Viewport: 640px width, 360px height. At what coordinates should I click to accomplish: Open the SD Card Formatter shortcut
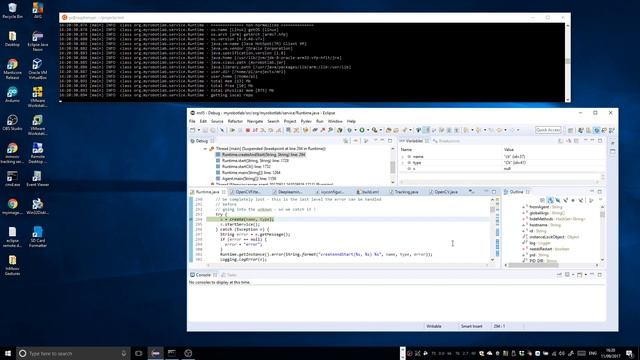[x=38, y=237]
